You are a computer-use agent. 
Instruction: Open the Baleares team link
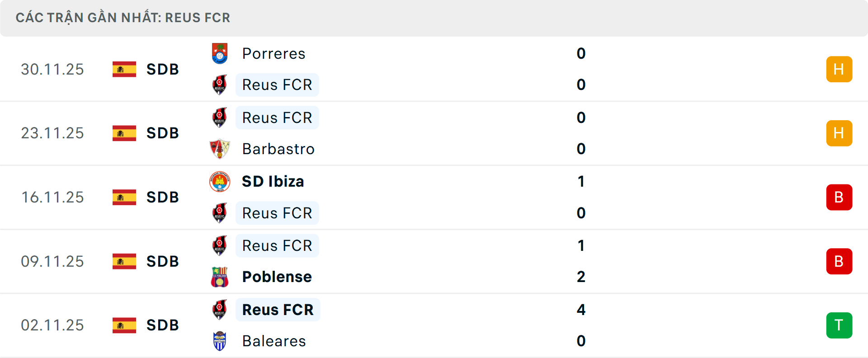274,341
